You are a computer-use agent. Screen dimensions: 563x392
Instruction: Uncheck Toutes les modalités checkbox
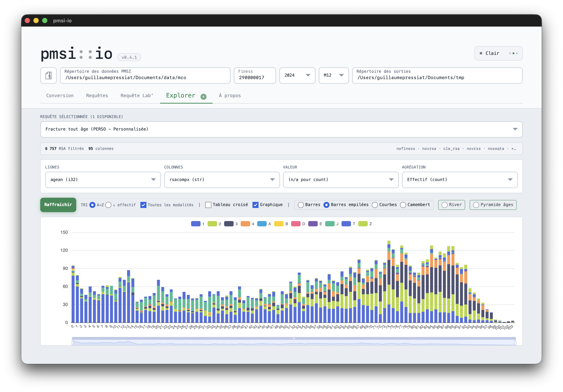pyautogui.click(x=143, y=205)
